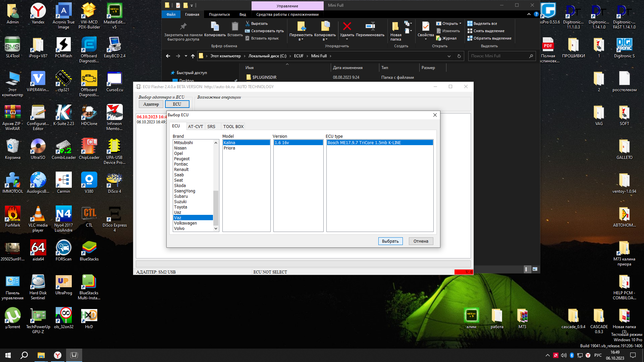This screenshot has width=644, height=362.
Task: Switch to SRS tab
Action: [211, 127]
